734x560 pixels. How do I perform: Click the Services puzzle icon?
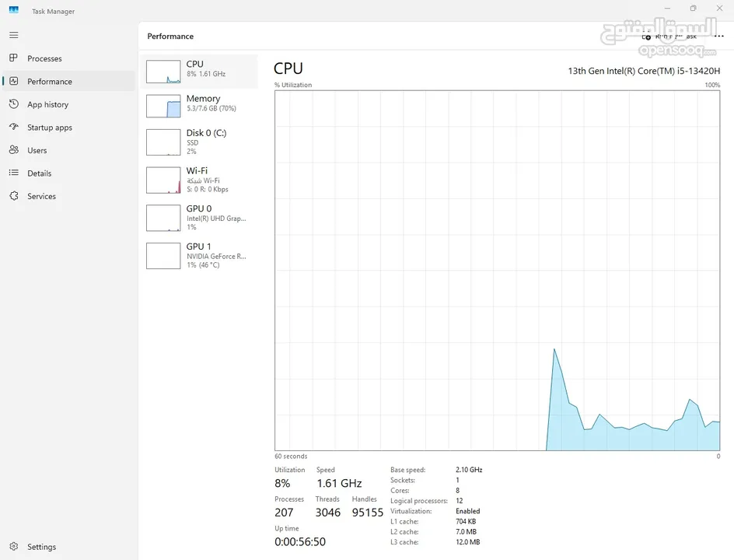[x=13, y=196]
